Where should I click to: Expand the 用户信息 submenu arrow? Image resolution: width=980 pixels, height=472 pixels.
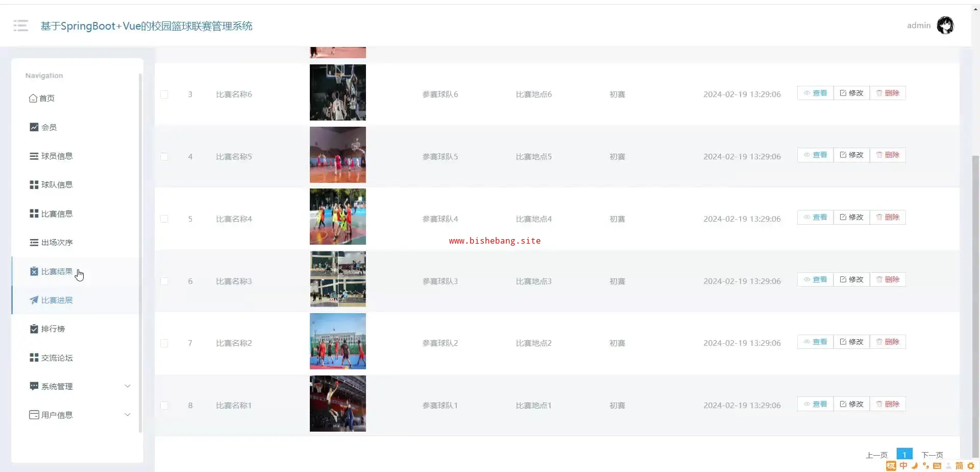point(128,415)
